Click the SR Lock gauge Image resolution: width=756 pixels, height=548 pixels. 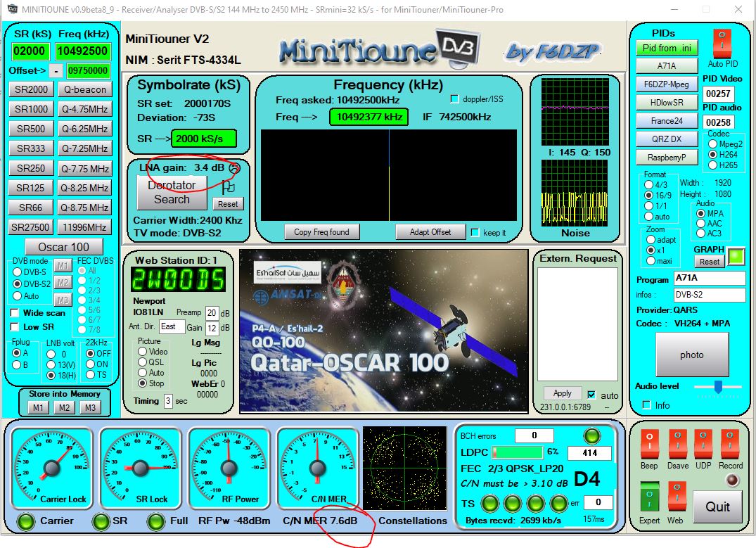tap(141, 468)
